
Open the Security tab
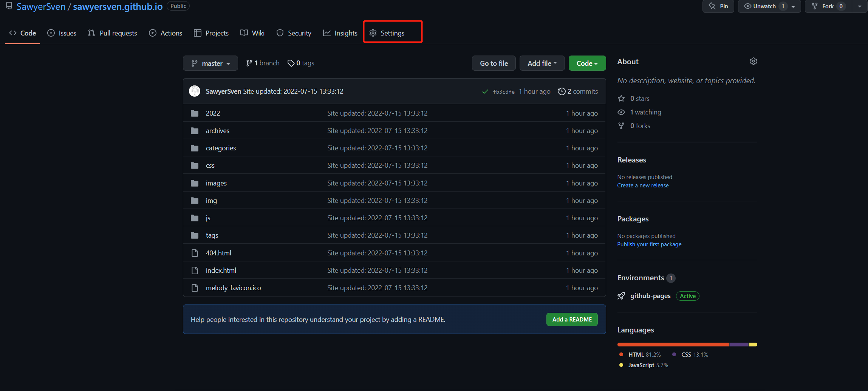tap(294, 33)
